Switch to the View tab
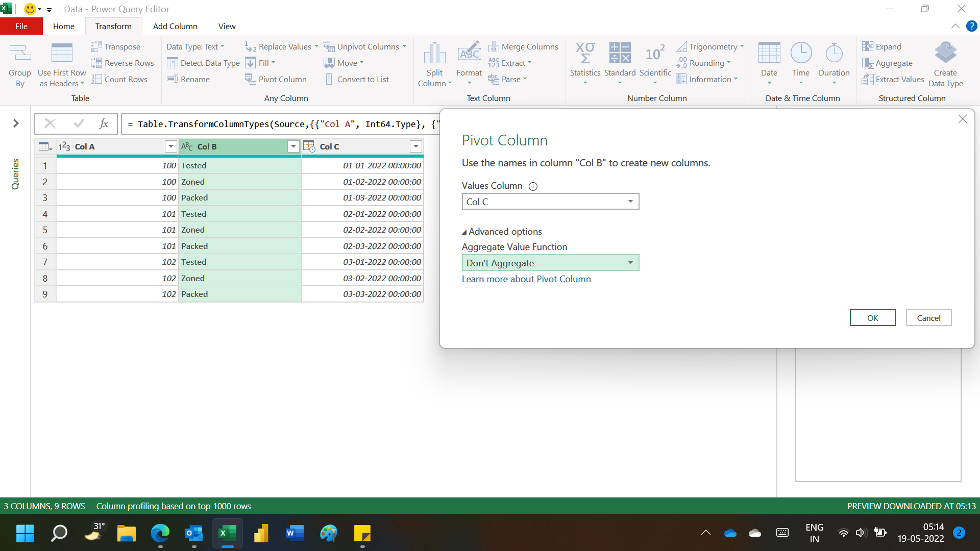The image size is (980, 551). (x=227, y=26)
